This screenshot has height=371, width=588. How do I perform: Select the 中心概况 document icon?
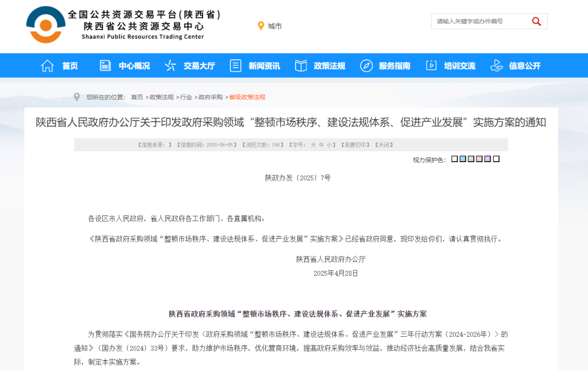tap(105, 65)
